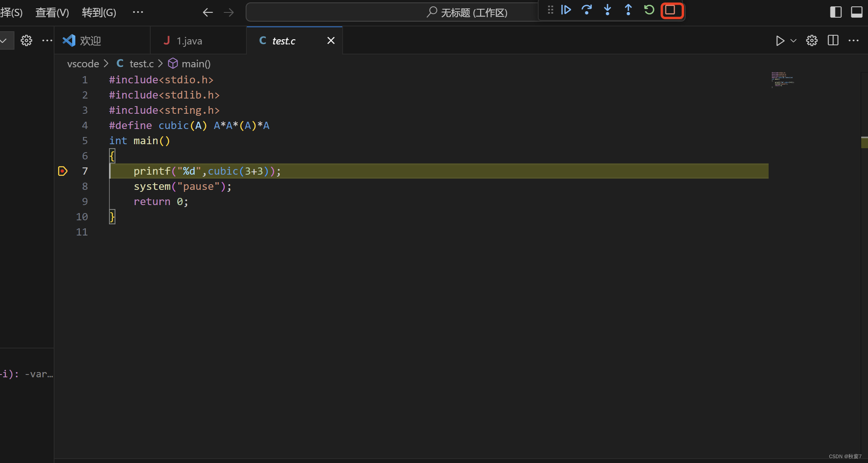This screenshot has height=463, width=868.
Task: Click main() in the breadcrumb bar
Action: coord(196,64)
